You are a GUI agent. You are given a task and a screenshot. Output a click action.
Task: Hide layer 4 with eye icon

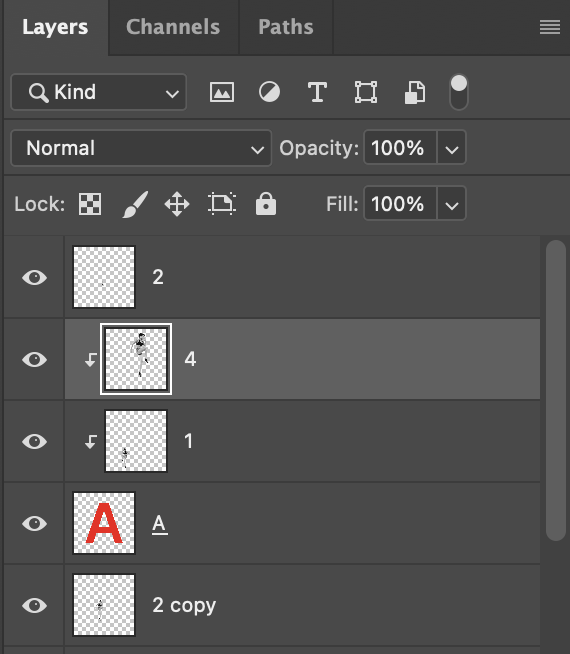click(x=34, y=360)
